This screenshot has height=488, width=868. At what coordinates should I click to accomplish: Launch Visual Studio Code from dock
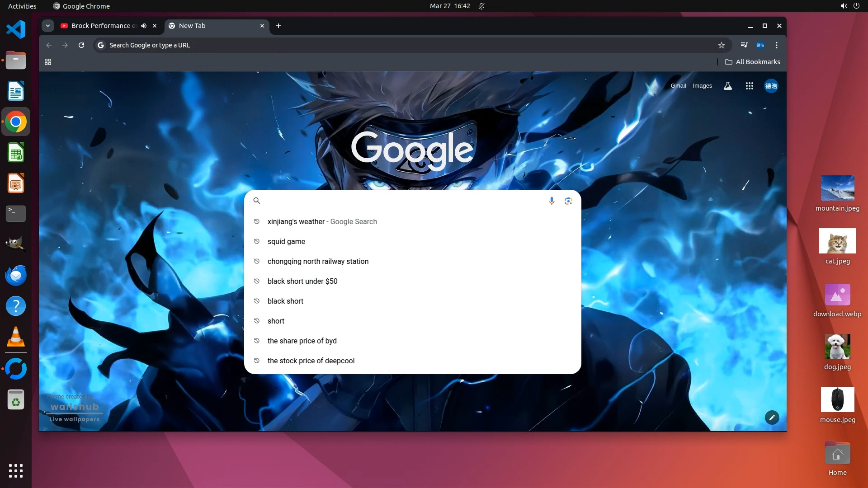16,30
